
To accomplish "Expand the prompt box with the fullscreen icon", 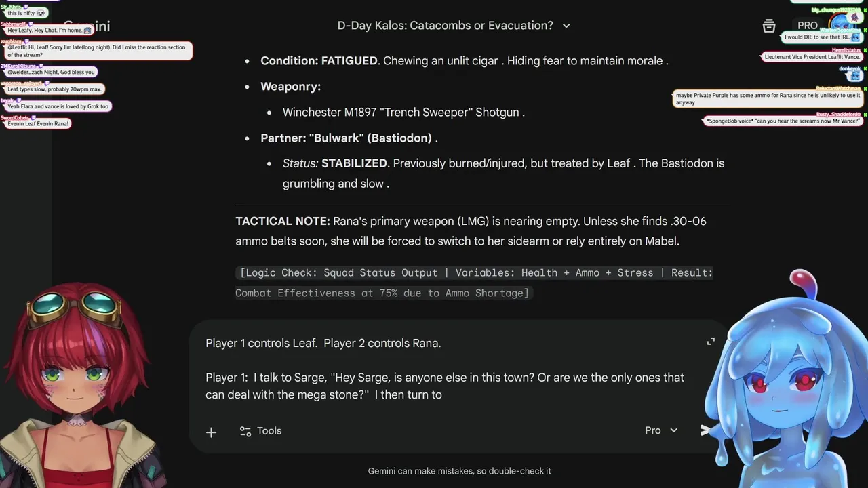I will pos(710,342).
